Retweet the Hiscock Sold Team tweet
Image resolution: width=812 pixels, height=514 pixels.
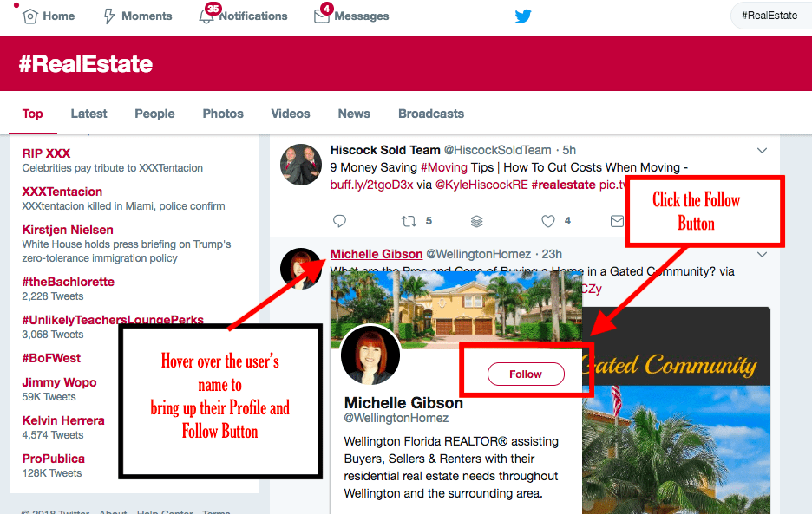pyautogui.click(x=409, y=221)
